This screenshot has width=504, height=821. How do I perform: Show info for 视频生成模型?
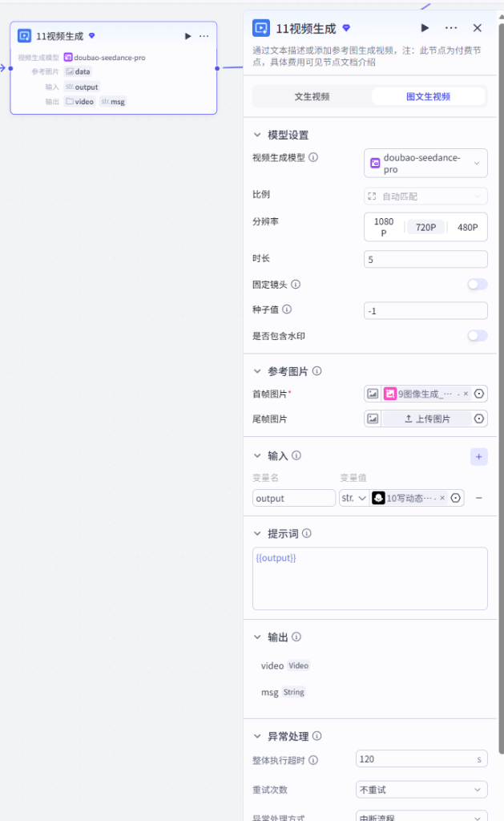(x=313, y=157)
